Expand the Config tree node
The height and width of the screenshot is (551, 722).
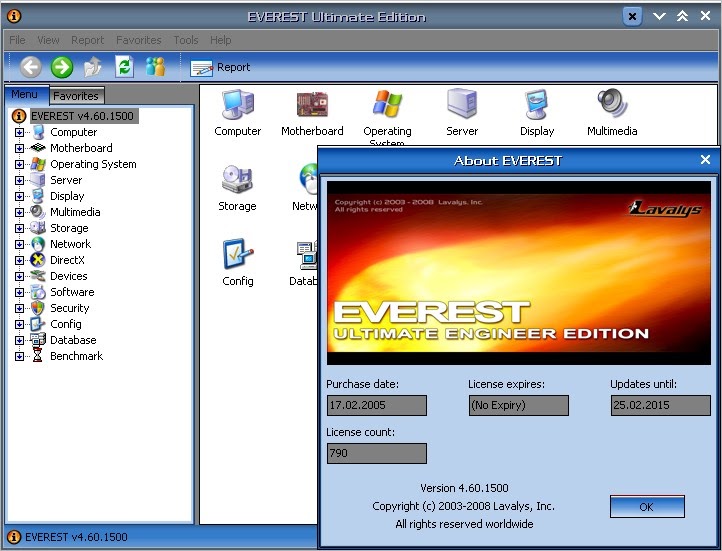point(19,325)
